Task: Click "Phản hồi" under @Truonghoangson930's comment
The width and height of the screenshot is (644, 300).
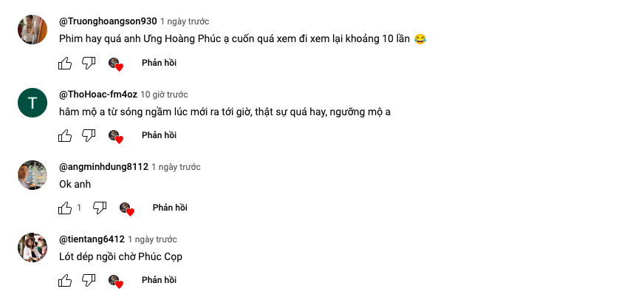Action: pos(159,64)
